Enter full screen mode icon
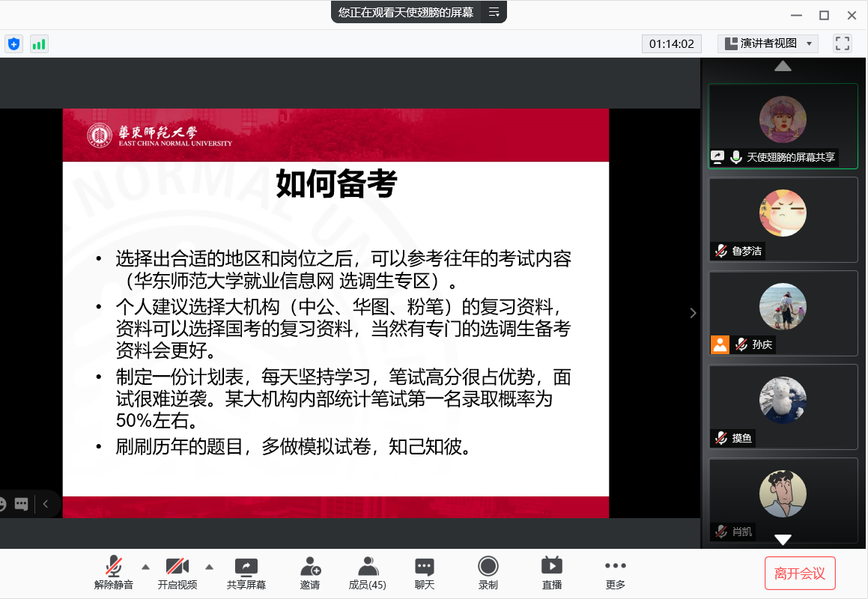Image resolution: width=868 pixels, height=599 pixels. [843, 43]
